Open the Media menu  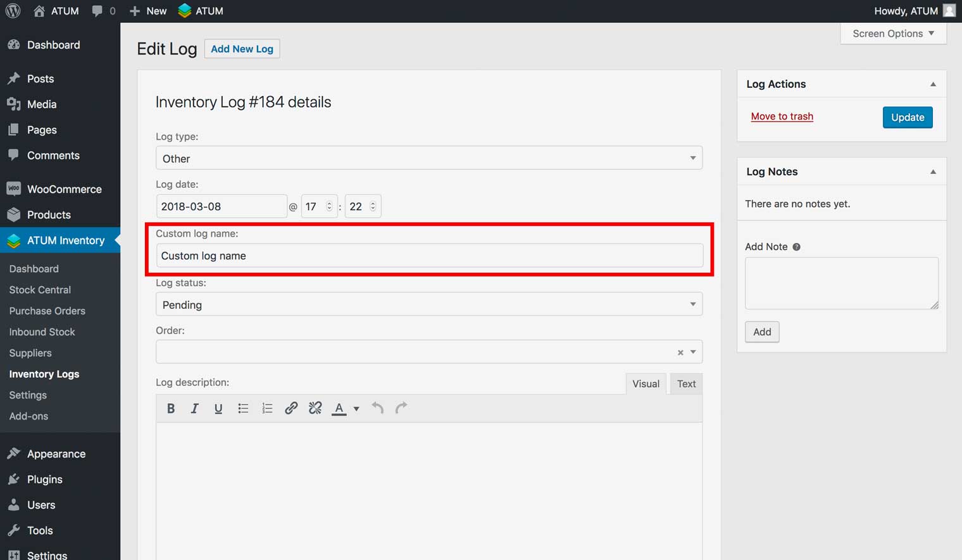tap(60, 104)
